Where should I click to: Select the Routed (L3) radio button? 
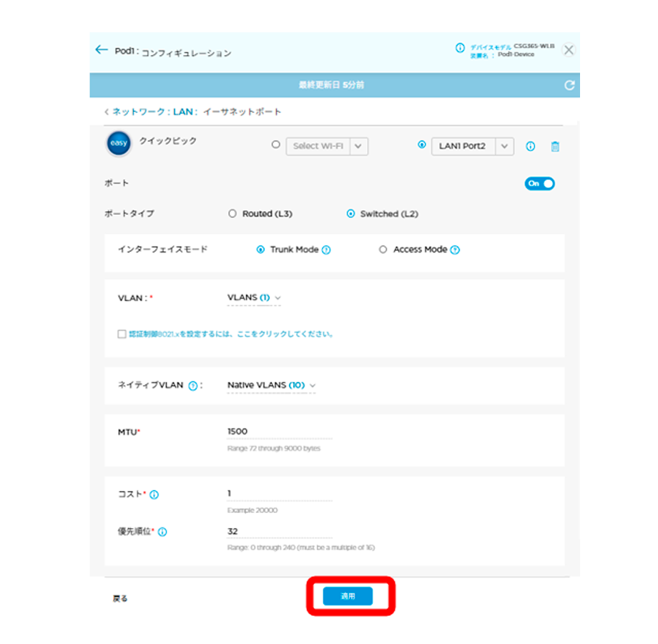232,214
